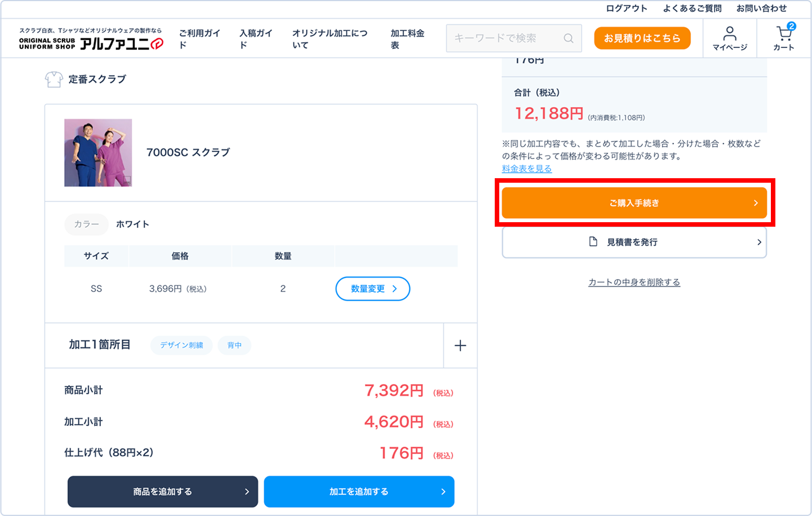This screenshot has height=516, width=812.
Task: Open the 料金表を見る link
Action: tap(527, 169)
